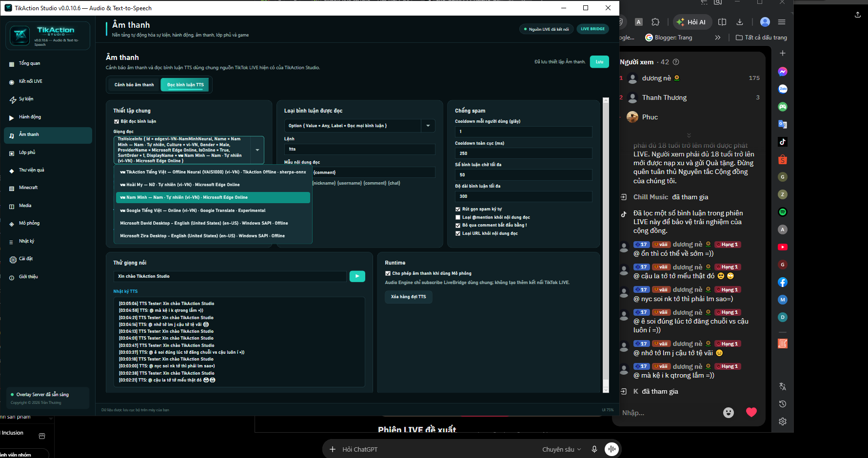868x458 pixels.
Task: Choose 'TikAction Tiếng Việt — Offline Neural' voice
Action: pyautogui.click(x=213, y=172)
